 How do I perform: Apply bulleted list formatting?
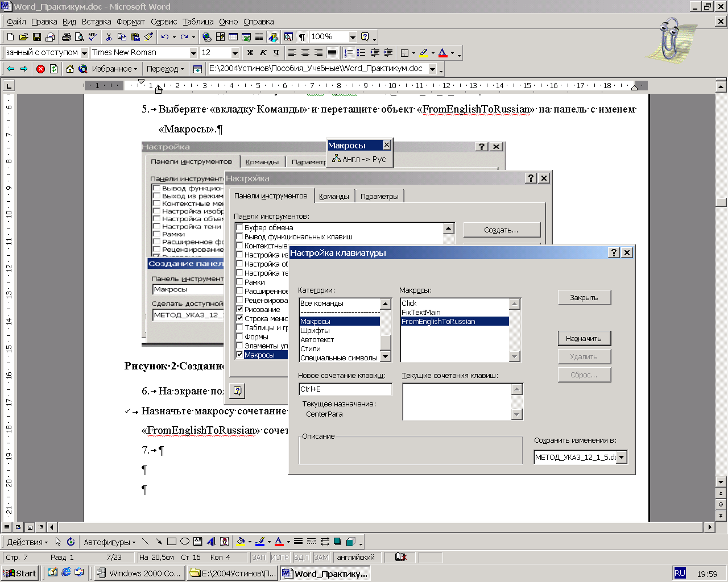(x=361, y=53)
